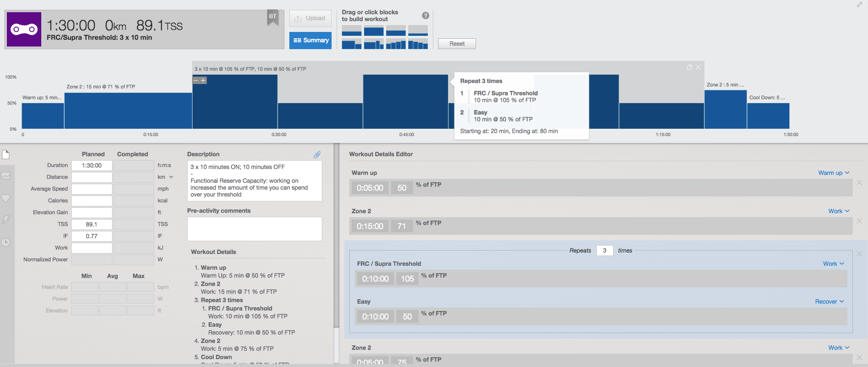Screen dimensions: 868x367
Task: Duplicate the selected repeat block
Action: 689,67
